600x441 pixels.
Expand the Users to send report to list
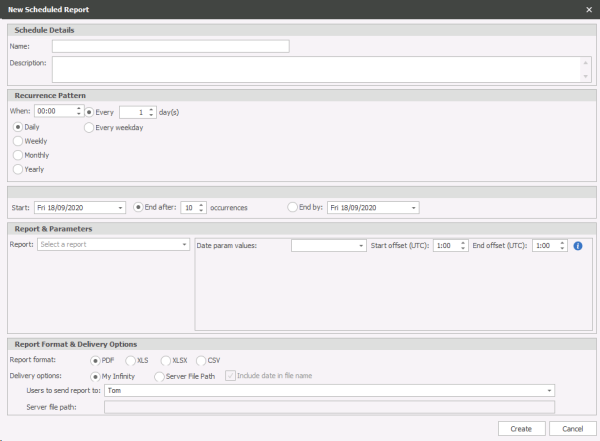(549, 391)
